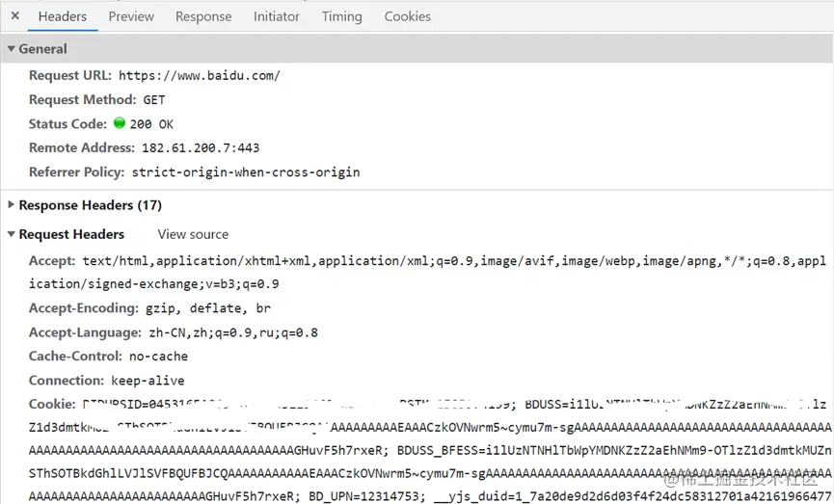Open the Preview tab
Image resolution: width=834 pixels, height=504 pixels.
click(x=131, y=16)
